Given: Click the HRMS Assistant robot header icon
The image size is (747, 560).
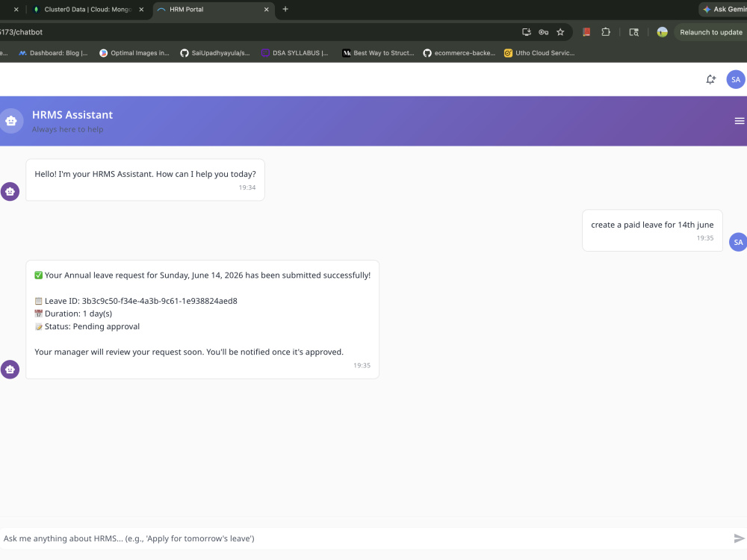Looking at the screenshot, I should (x=11, y=121).
